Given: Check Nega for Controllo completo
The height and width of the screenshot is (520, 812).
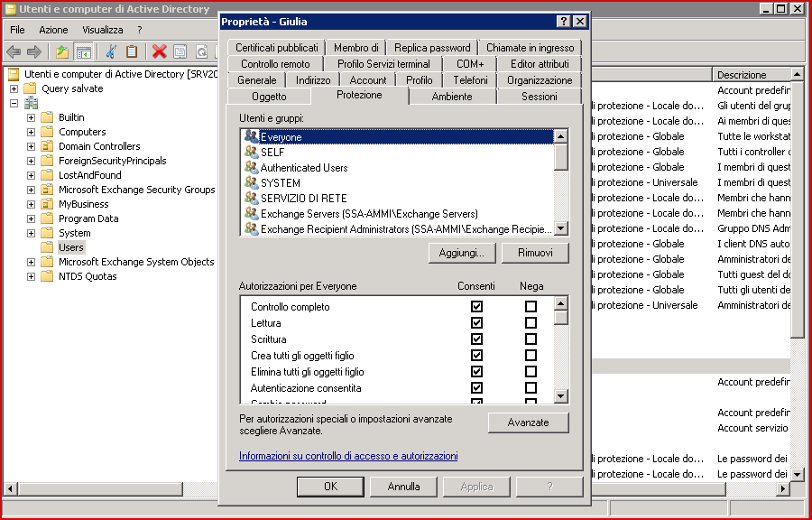Looking at the screenshot, I should pos(531,307).
